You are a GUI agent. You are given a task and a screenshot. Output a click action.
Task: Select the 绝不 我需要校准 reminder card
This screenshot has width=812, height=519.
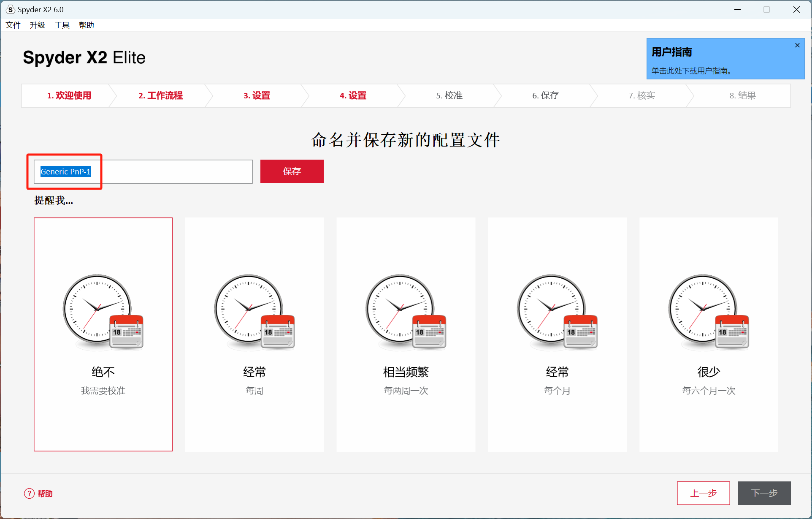tap(103, 334)
